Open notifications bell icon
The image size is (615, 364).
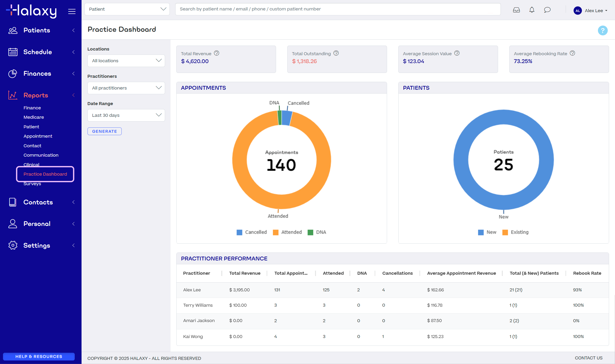coord(532,10)
